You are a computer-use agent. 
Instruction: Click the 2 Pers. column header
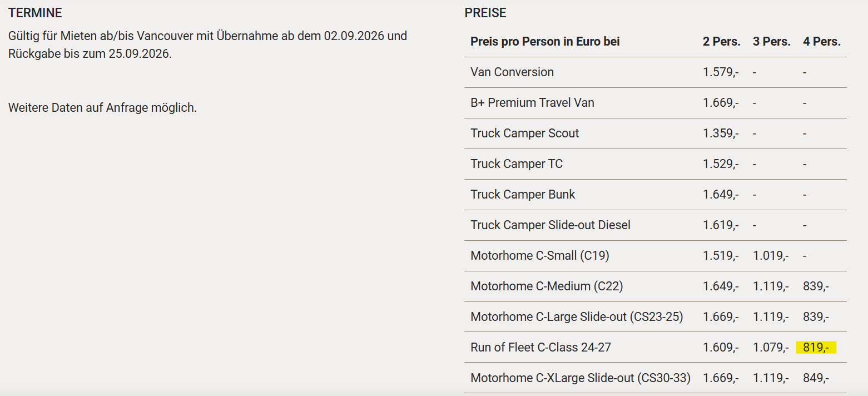pyautogui.click(x=721, y=42)
